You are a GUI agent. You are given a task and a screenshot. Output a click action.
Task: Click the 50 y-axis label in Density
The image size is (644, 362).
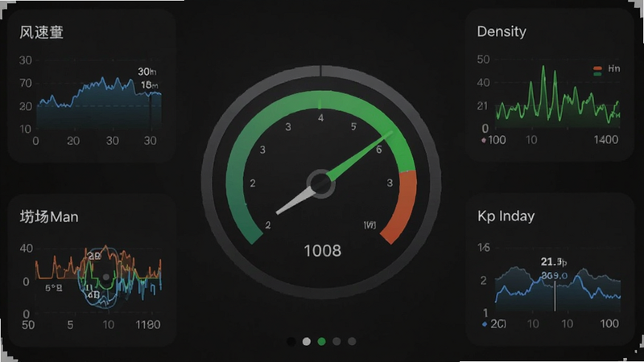point(484,60)
